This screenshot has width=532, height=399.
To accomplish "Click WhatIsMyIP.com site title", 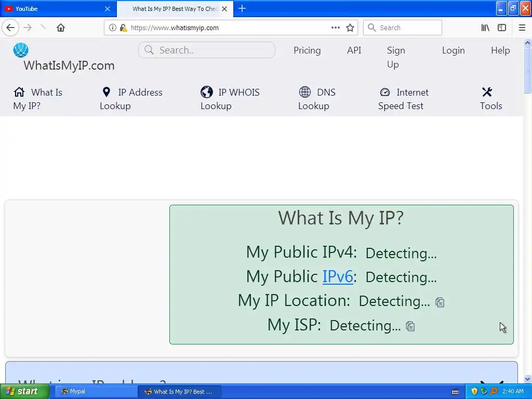I will [69, 65].
